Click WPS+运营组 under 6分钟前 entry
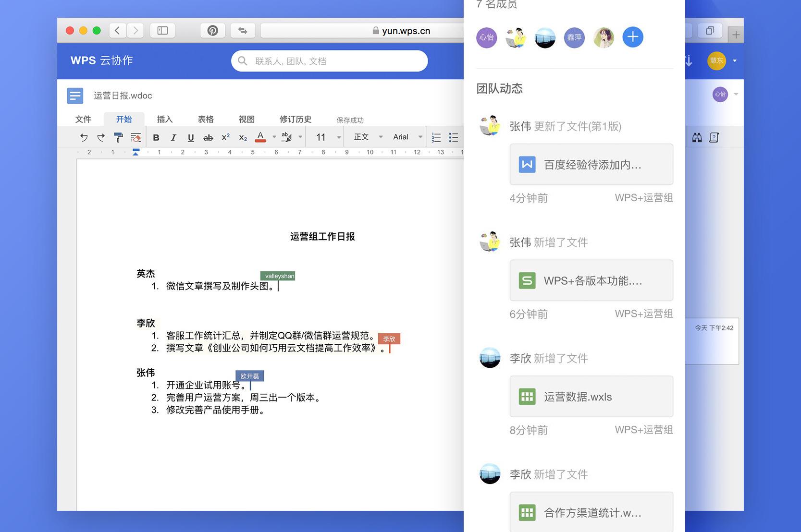This screenshot has height=532, width=801. click(x=644, y=314)
